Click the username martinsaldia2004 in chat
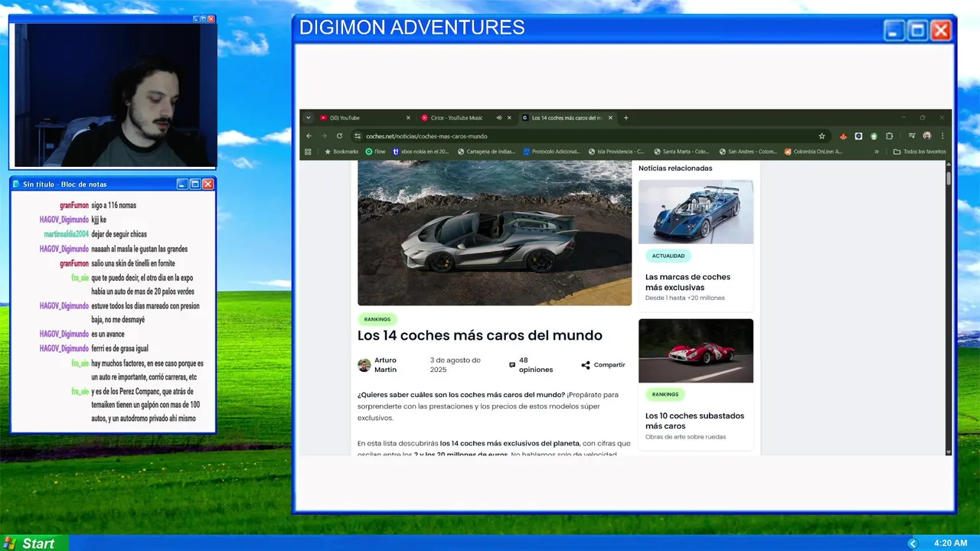Screen dimensions: 980x551 click(x=66, y=234)
